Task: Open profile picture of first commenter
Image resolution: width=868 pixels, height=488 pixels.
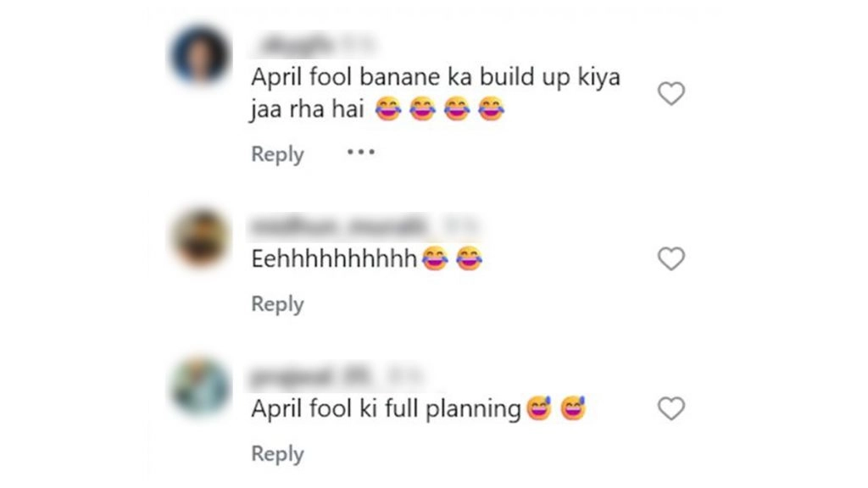Action: click(202, 58)
